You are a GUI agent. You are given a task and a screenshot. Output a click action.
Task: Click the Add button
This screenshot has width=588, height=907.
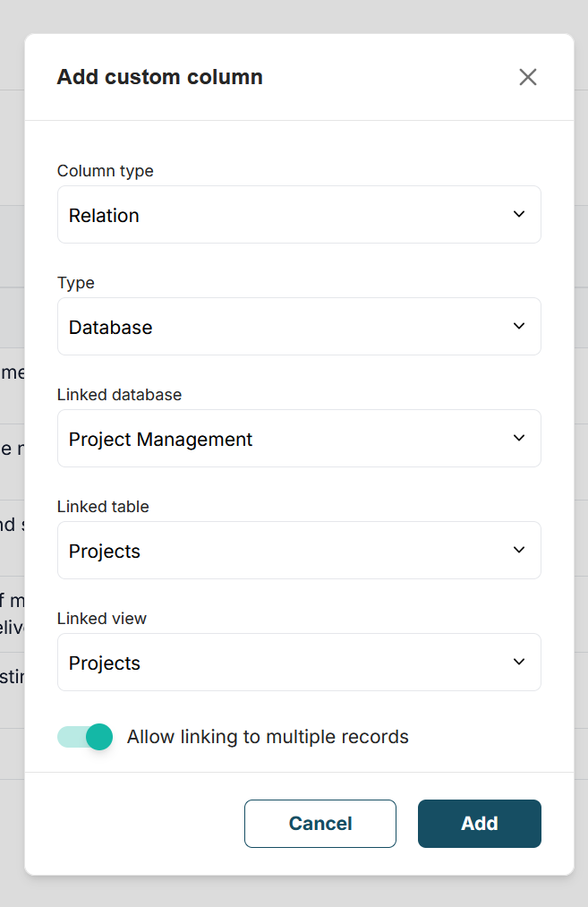479,824
